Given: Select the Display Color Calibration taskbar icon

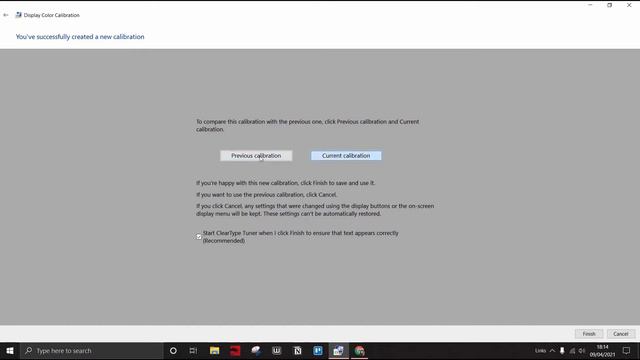Looking at the screenshot, I should (x=339, y=351).
